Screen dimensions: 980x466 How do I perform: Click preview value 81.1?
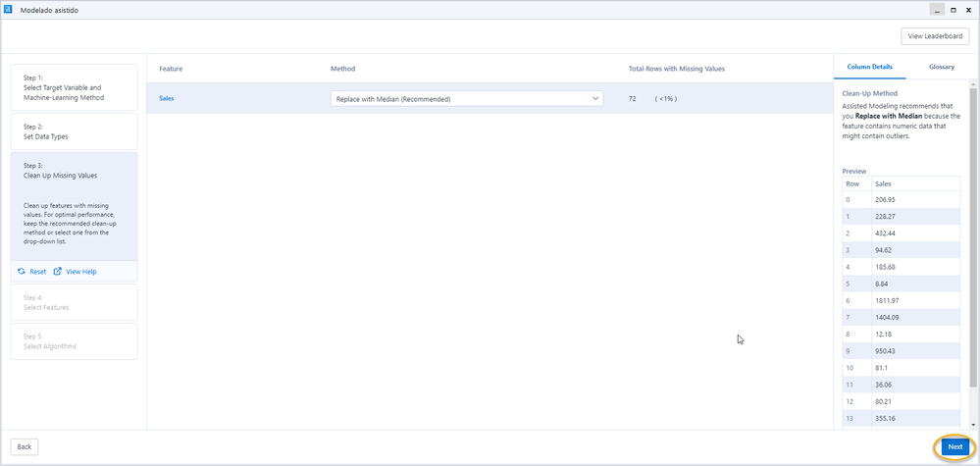879,368
